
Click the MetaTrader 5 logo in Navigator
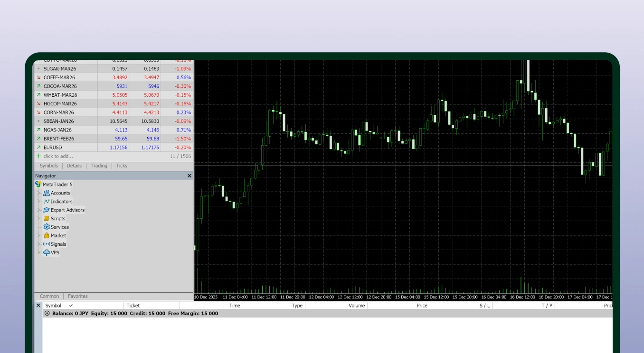pyautogui.click(x=38, y=184)
